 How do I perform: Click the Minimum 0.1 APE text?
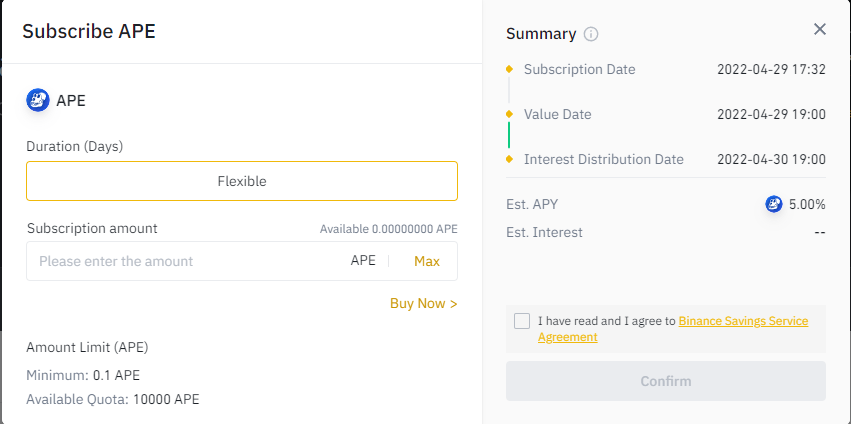click(x=83, y=375)
